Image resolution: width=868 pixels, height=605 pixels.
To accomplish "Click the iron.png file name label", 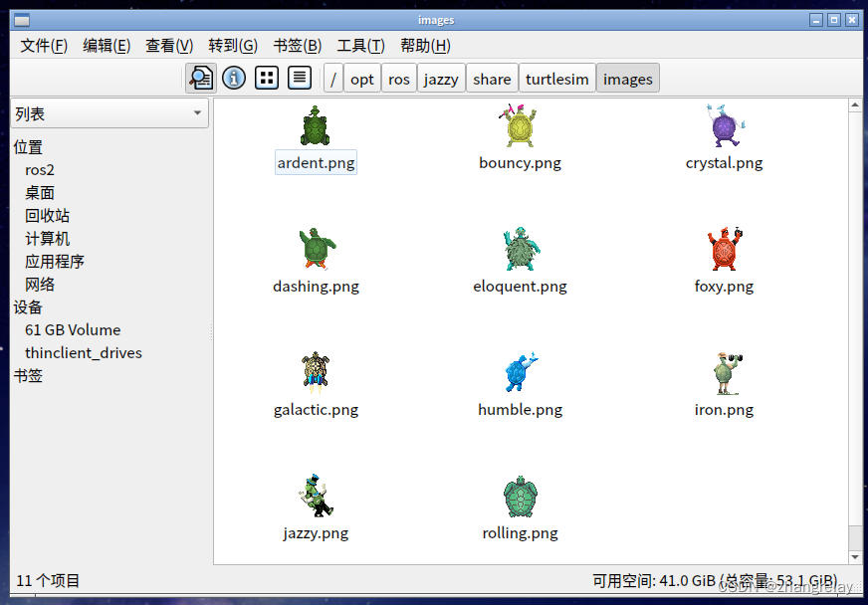I will 724,410.
